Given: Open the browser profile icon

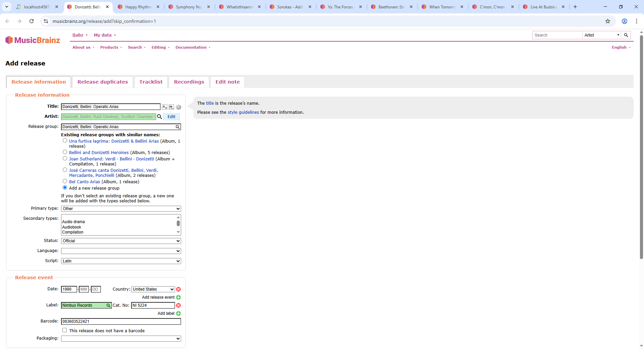Looking at the screenshot, I should [x=625, y=21].
